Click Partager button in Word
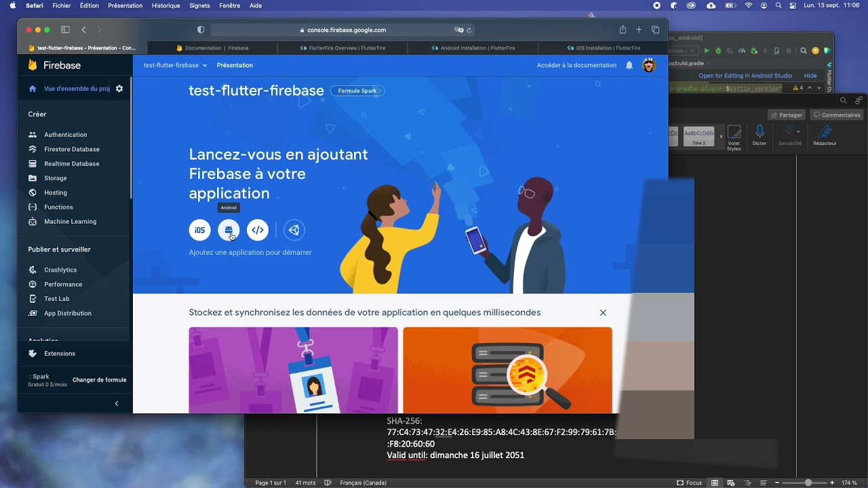Image resolution: width=868 pixels, height=488 pixels. click(x=787, y=115)
